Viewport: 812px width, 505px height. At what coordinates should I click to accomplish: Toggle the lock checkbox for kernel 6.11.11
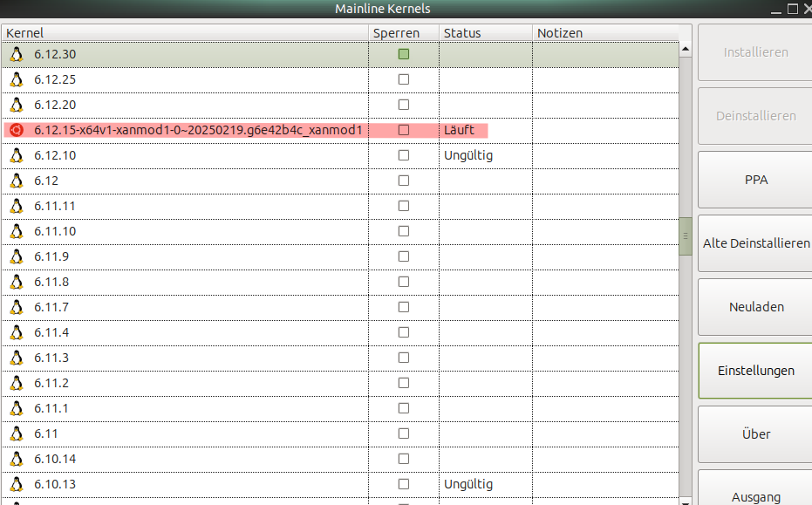point(404,206)
